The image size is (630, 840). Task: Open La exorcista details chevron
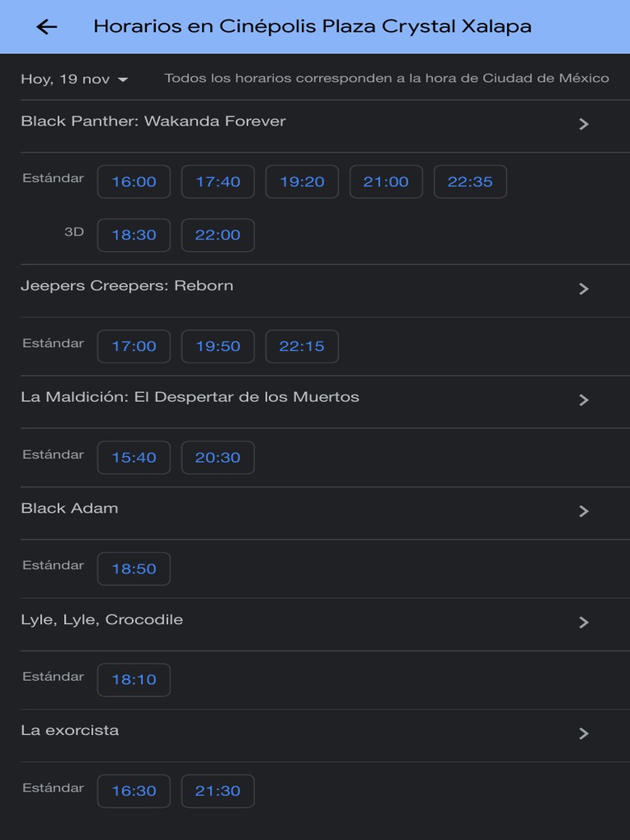coord(584,733)
